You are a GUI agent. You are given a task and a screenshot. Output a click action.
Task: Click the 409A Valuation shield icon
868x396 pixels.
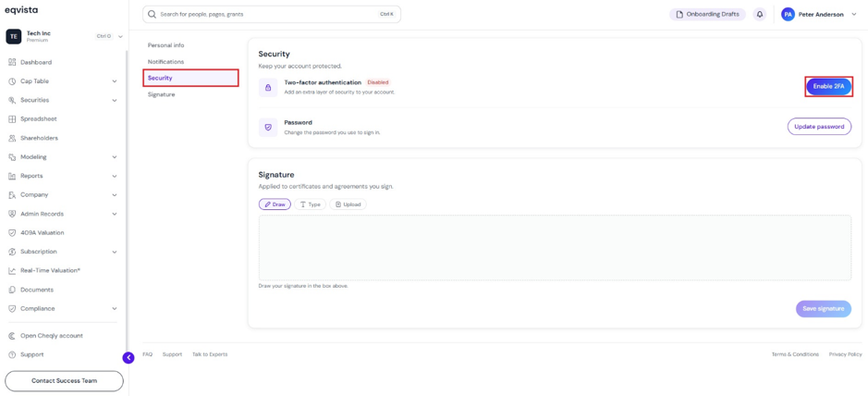tap(12, 232)
